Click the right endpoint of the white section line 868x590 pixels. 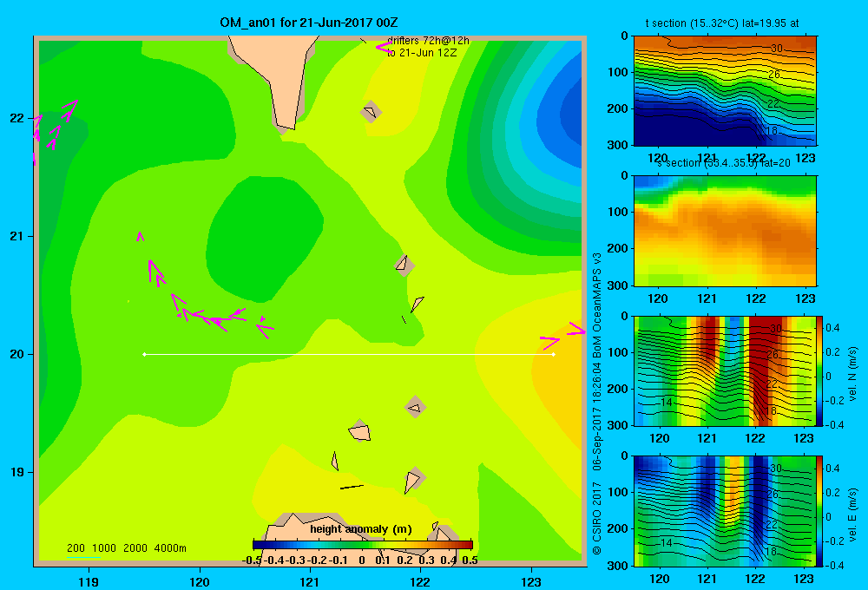(554, 354)
